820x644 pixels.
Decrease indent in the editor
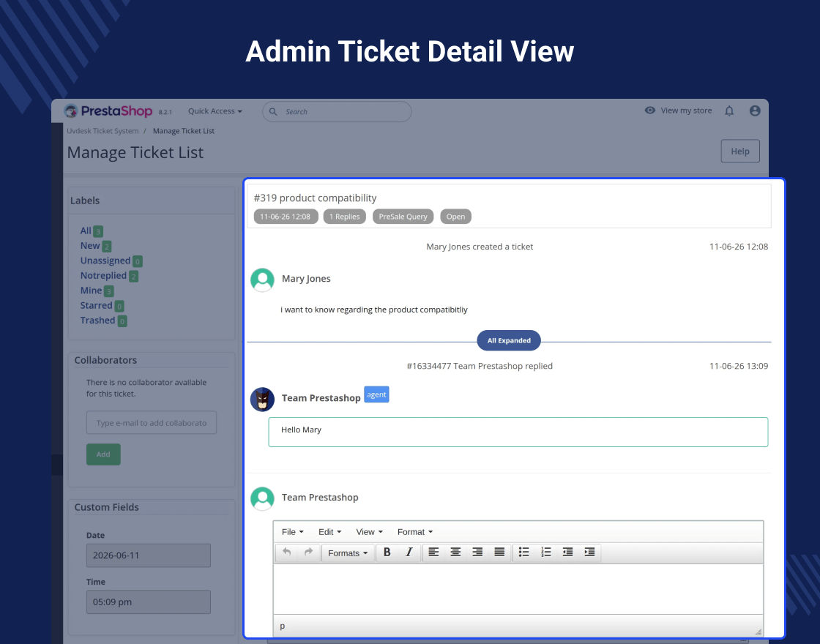[x=568, y=552]
